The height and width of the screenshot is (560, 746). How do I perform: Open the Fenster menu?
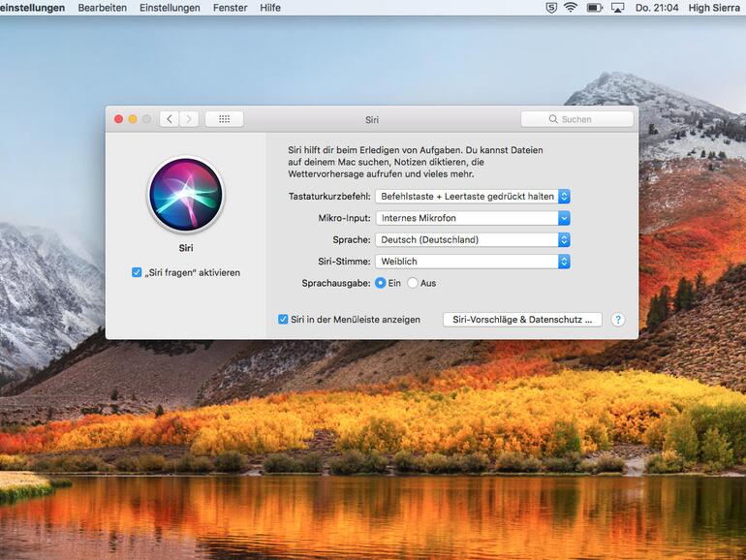coord(233,8)
